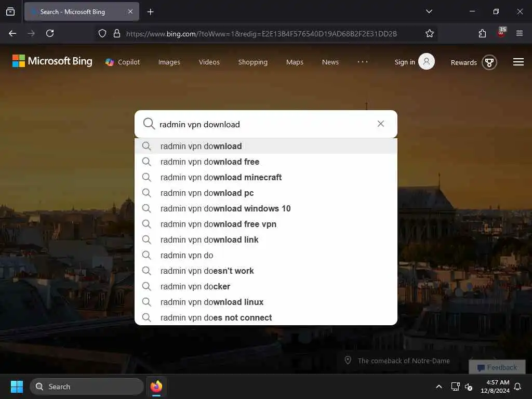The image size is (532, 399).
Task: Click inside the Bing search text field
Action: point(264,125)
